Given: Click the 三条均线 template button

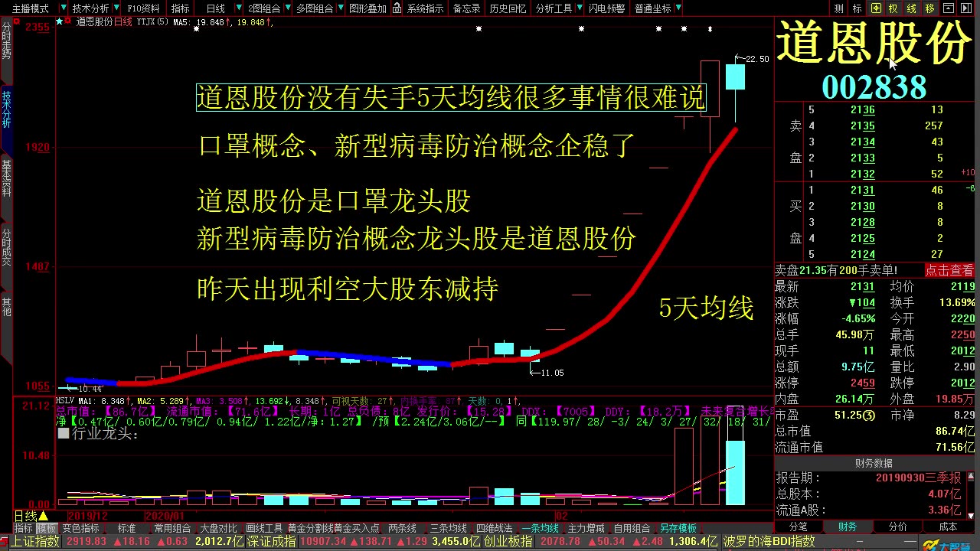Looking at the screenshot, I should (x=448, y=528).
